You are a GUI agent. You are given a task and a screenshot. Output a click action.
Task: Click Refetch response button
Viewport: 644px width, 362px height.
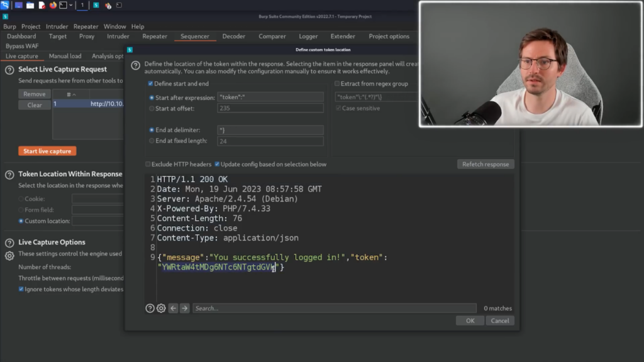click(x=486, y=164)
